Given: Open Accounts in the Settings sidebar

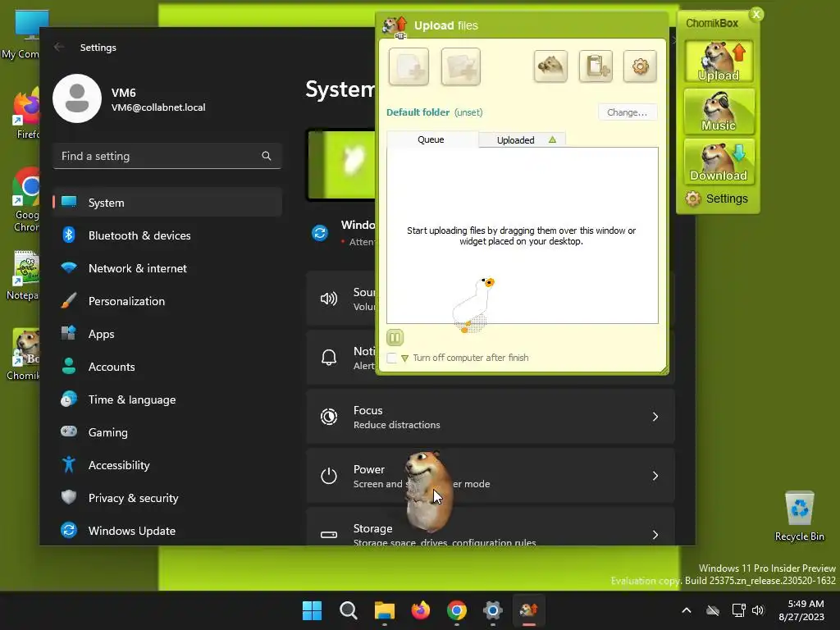Looking at the screenshot, I should 167,367.
